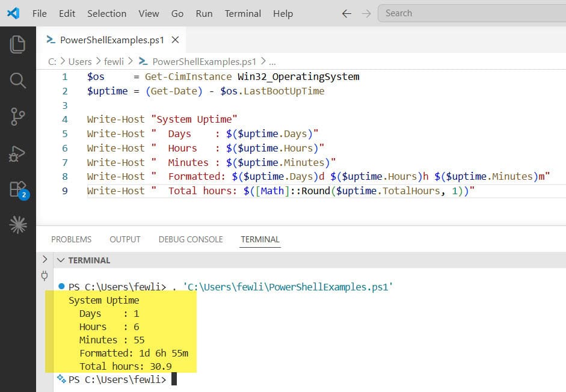The height and width of the screenshot is (392, 566).
Task: Open the Run and Debug view
Action: tap(17, 154)
